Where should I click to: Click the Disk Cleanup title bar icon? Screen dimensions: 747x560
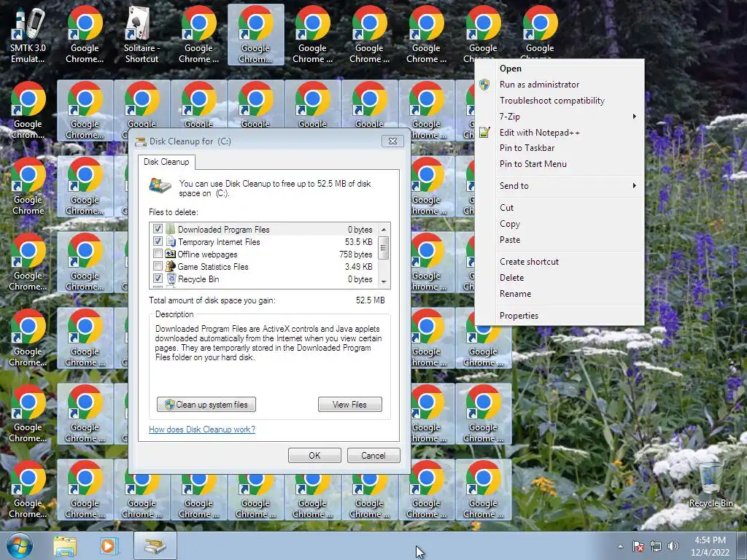pyautogui.click(x=141, y=141)
